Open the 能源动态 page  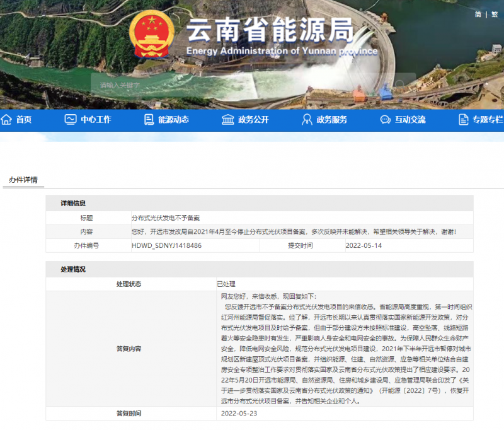click(172, 119)
